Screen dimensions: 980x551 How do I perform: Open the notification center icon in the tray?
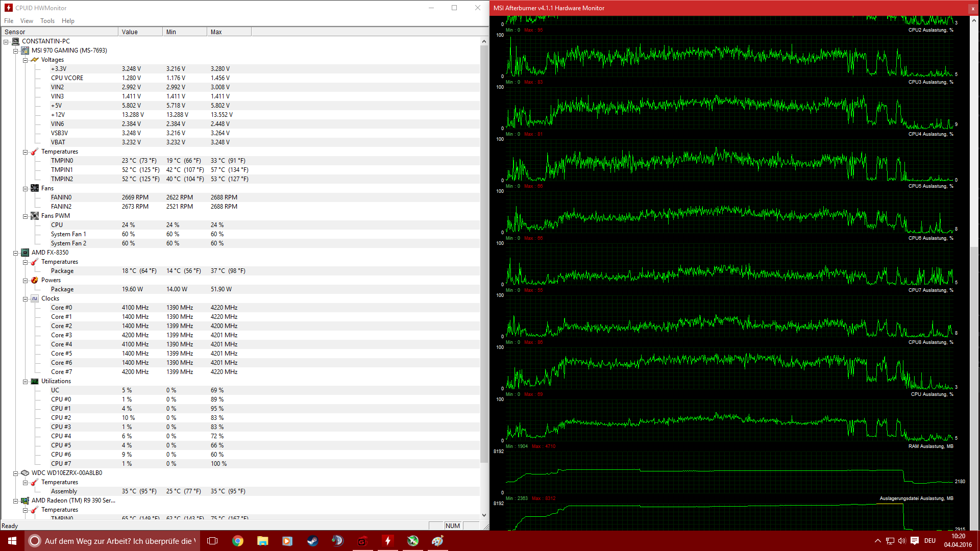(915, 541)
